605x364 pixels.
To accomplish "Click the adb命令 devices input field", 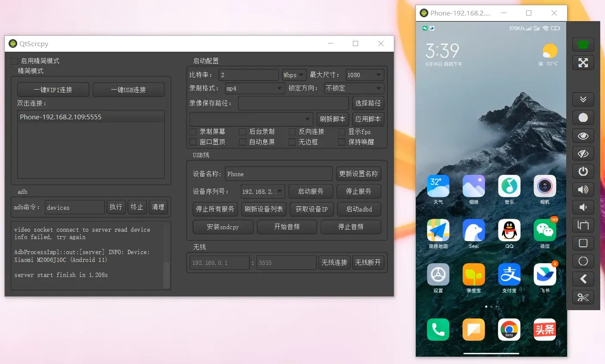I will (75, 207).
